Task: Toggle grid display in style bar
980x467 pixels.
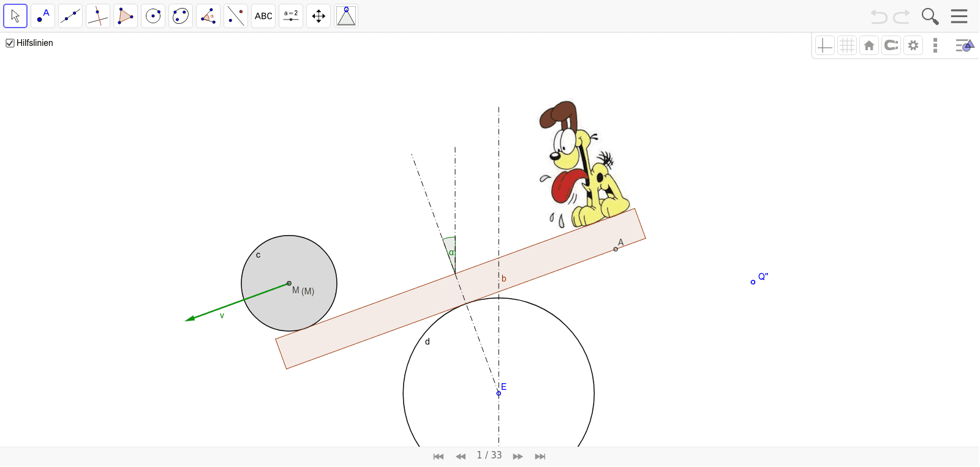Action: pos(847,45)
